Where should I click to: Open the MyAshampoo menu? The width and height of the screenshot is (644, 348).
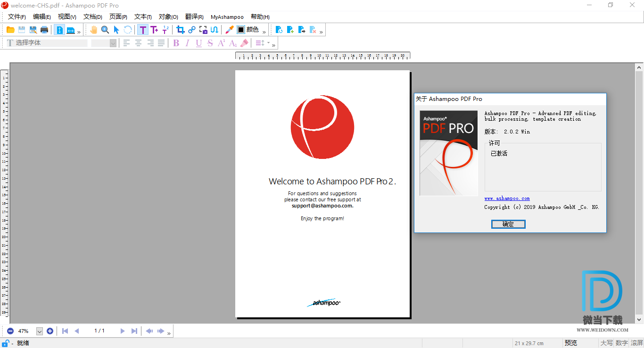(227, 17)
